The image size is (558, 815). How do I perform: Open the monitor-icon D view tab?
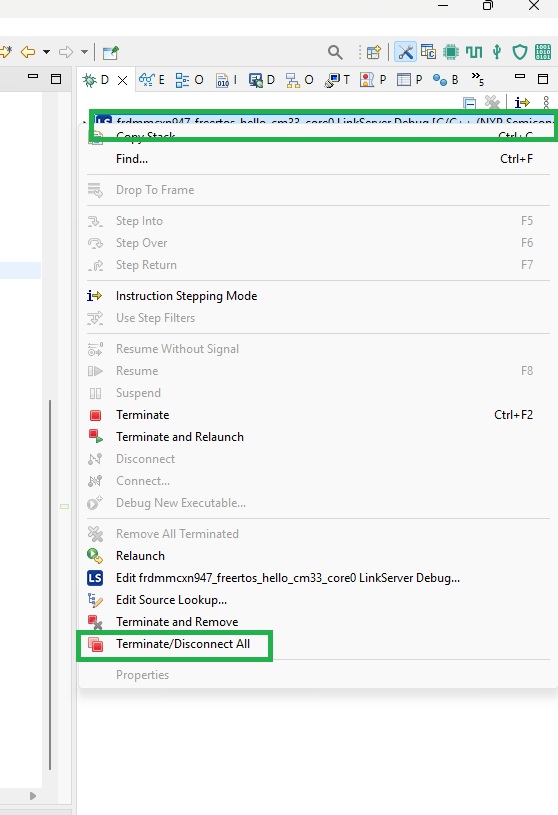pyautogui.click(x=261, y=80)
